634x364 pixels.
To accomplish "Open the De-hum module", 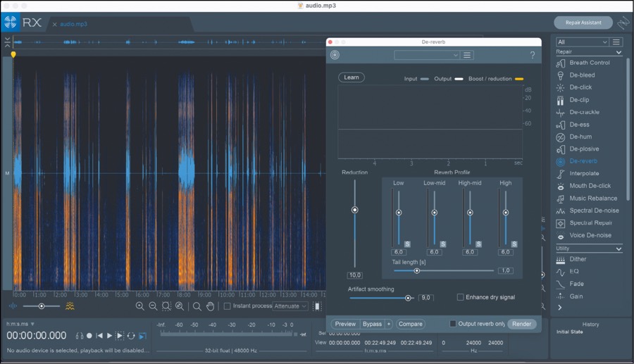I will pos(574,137).
